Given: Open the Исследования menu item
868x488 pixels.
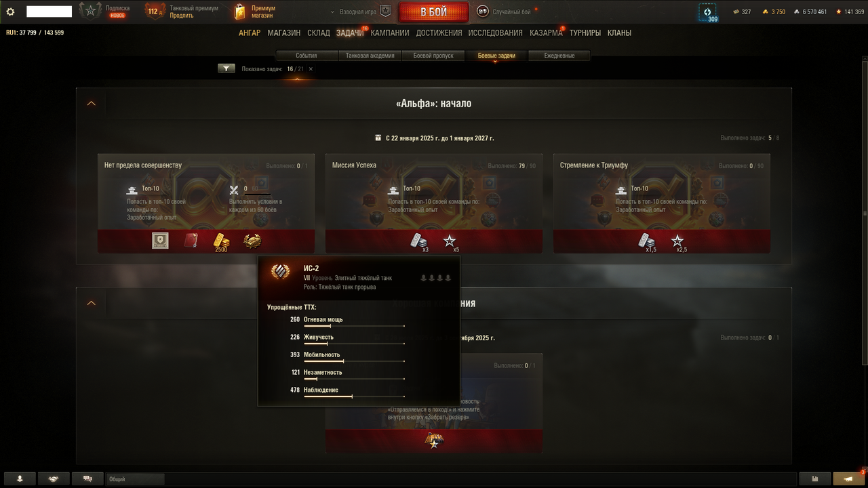Looking at the screenshot, I should [495, 33].
